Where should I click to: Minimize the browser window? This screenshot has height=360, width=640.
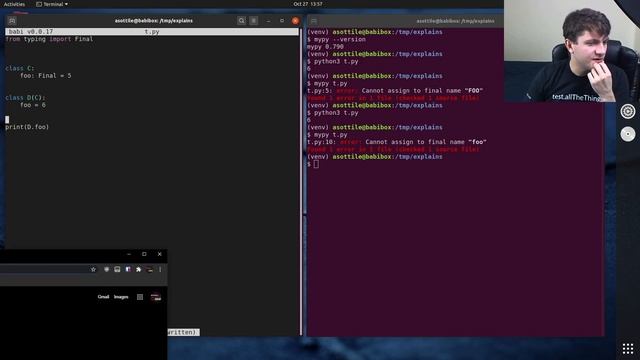click(x=129, y=254)
